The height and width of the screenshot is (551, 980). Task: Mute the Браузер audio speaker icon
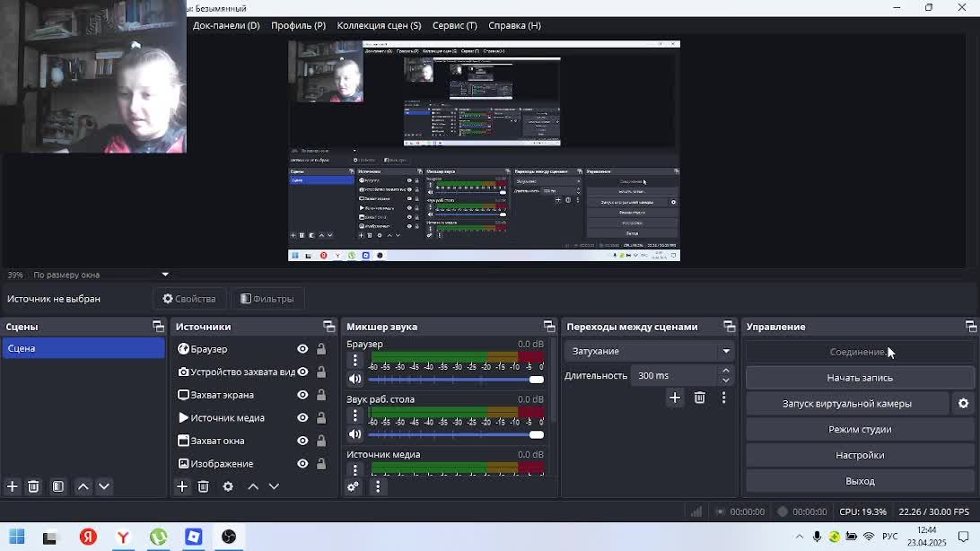pyautogui.click(x=355, y=380)
